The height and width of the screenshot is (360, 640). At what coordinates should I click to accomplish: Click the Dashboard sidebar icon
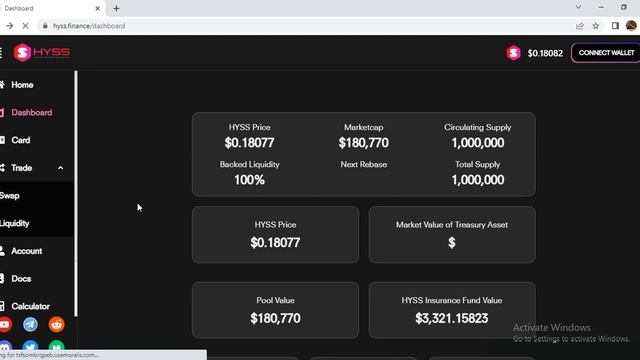click(2, 113)
